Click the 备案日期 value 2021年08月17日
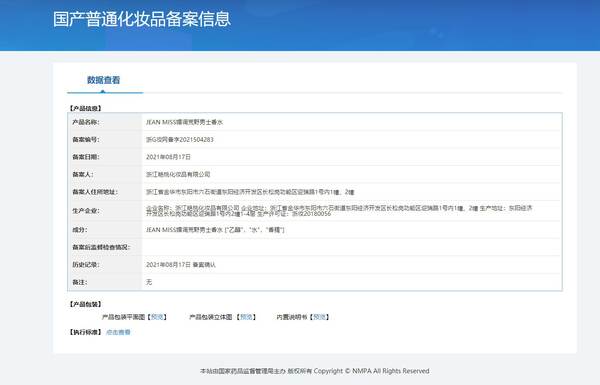This screenshot has width=600, height=385. 168,157
